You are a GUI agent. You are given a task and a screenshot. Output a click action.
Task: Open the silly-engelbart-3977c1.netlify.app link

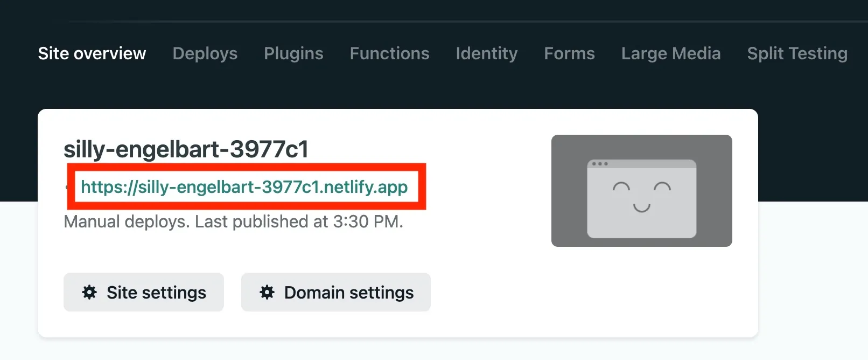[x=244, y=187]
